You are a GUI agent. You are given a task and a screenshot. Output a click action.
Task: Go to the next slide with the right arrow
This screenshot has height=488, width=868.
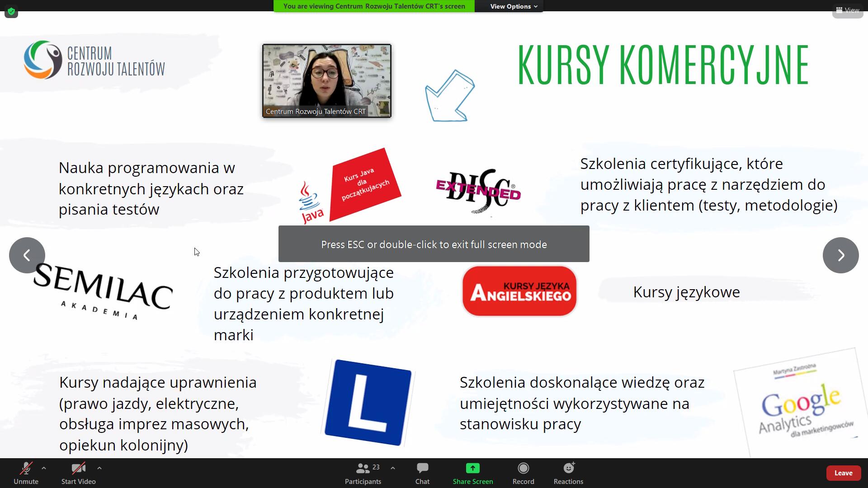point(840,255)
